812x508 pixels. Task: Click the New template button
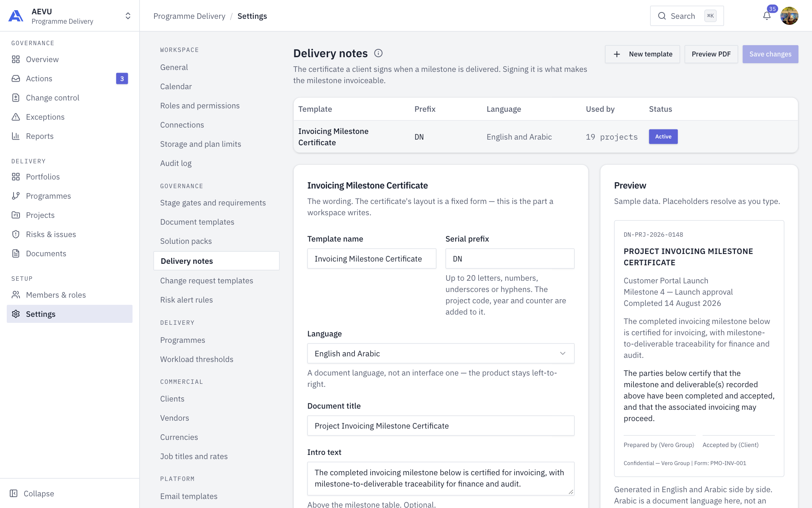[642, 54]
